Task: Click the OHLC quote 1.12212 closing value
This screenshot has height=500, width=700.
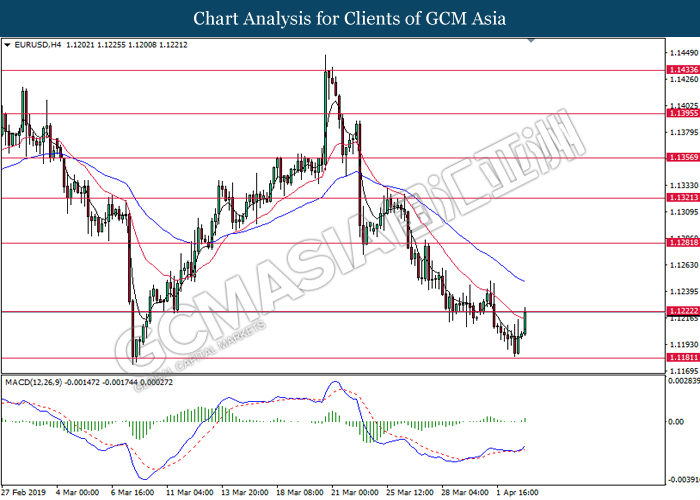Action: pos(173,45)
